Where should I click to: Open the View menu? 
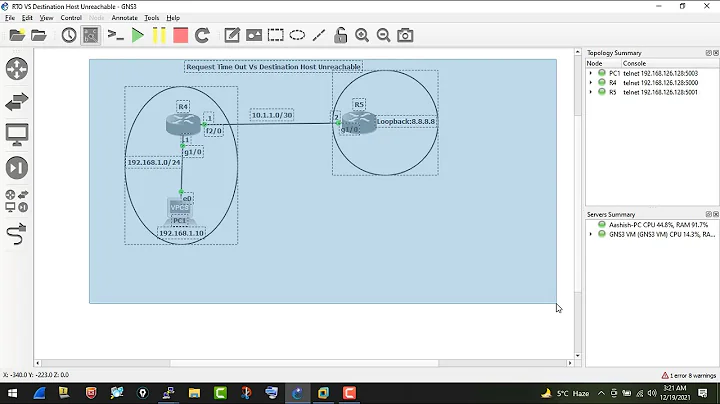pos(46,17)
